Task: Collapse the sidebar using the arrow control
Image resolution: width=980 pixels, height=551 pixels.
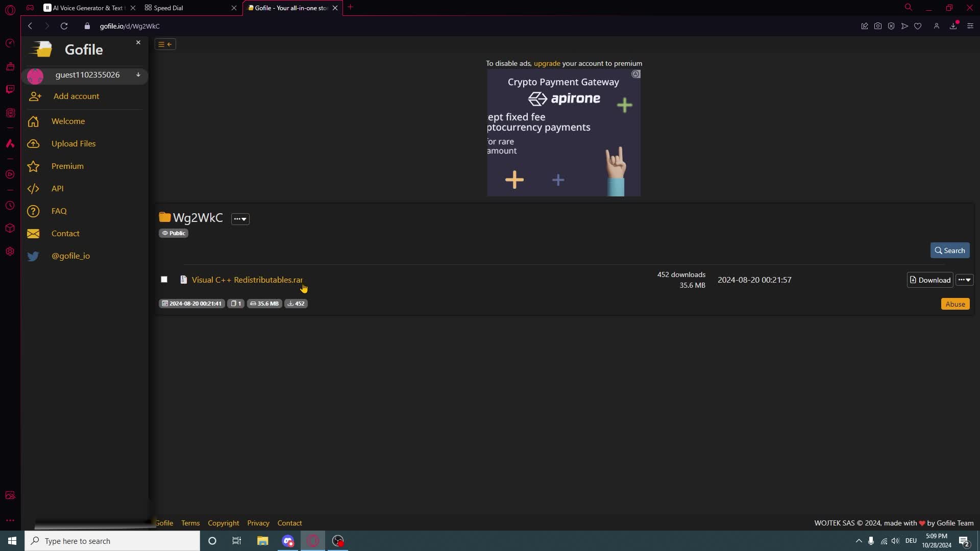Action: click(165, 44)
